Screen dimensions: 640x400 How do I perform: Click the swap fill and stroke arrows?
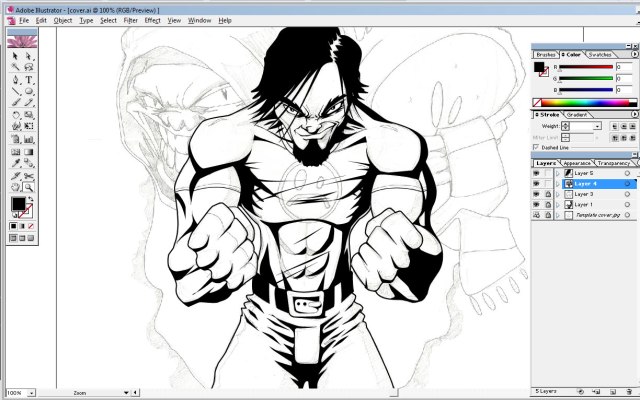point(31,199)
